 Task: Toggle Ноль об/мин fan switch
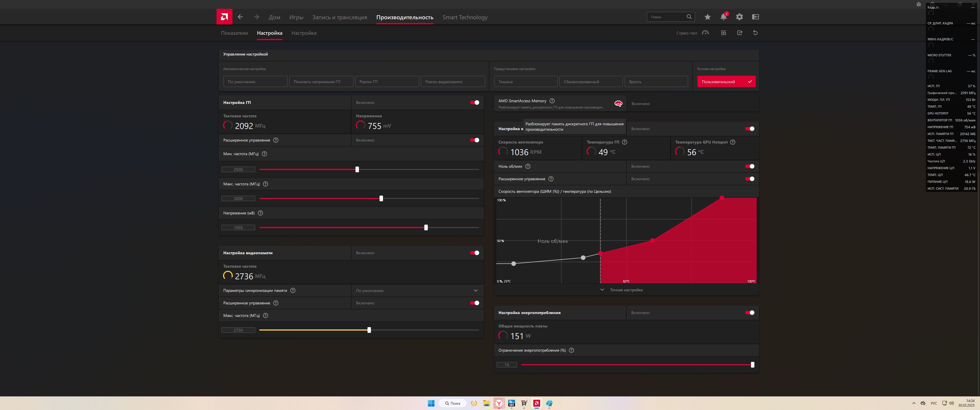[x=750, y=166]
